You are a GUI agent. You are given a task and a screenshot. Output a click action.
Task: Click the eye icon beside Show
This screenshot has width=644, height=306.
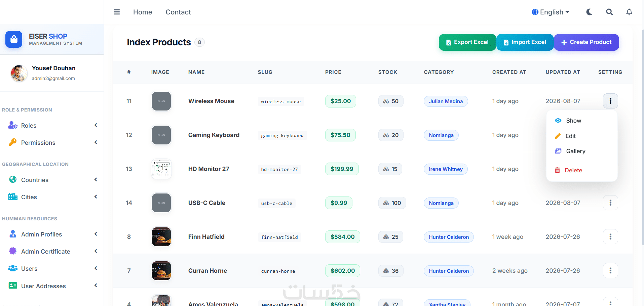click(558, 121)
